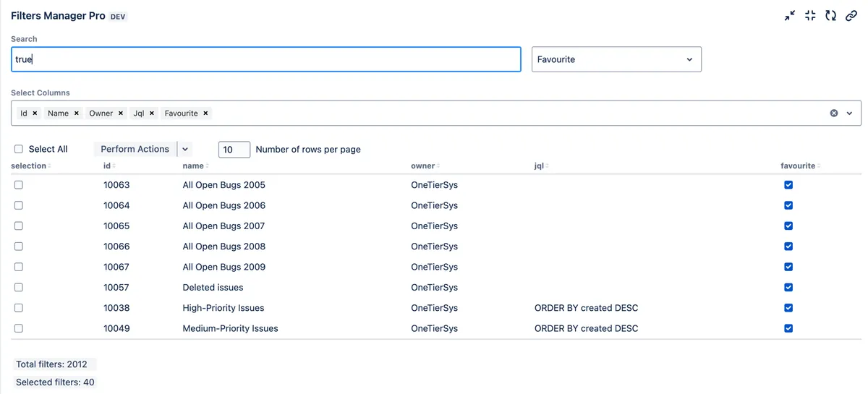Select row All Open Bugs 2008
The width and height of the screenshot is (868, 394).
coord(19,247)
